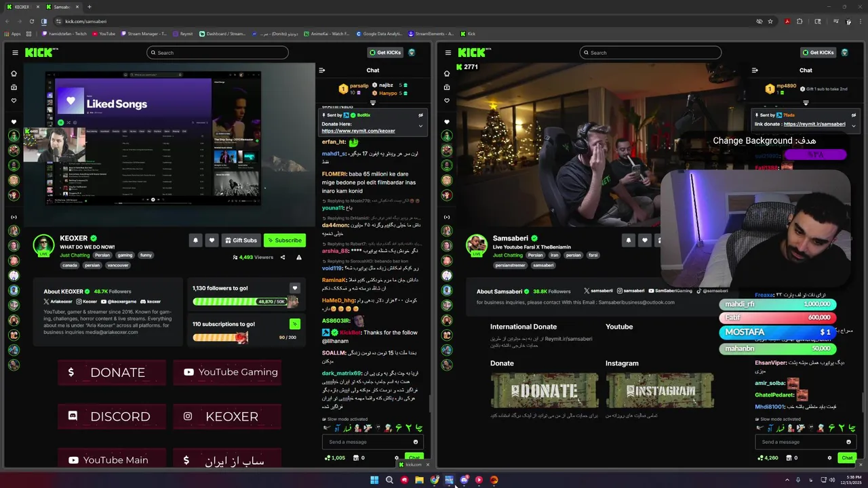Image resolution: width=868 pixels, height=488 pixels.
Task: Open the Google Data Analytics bookmark
Action: coord(378,33)
